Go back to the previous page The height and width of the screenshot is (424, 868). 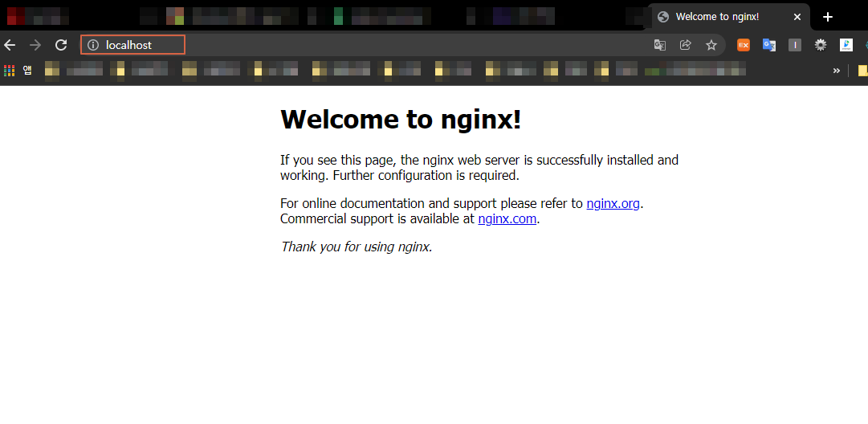(x=10, y=45)
